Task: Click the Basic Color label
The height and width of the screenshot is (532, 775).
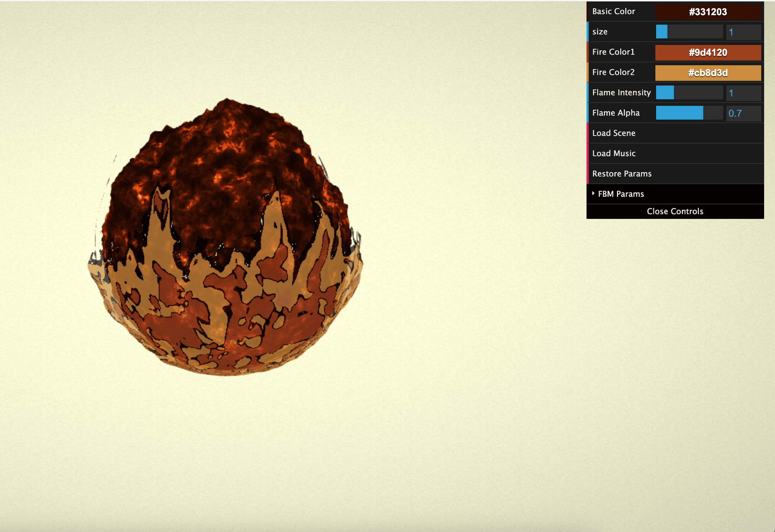Action: point(613,11)
